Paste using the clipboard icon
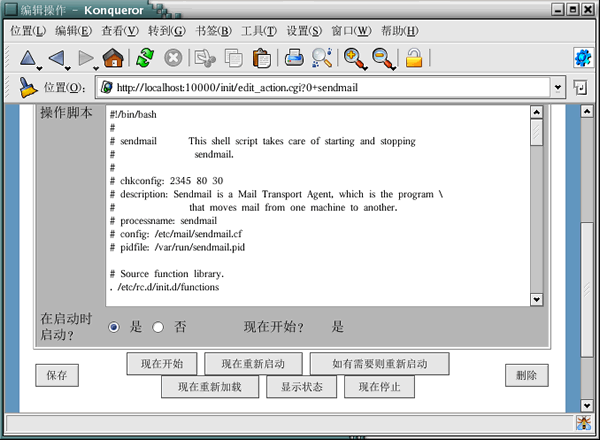The width and height of the screenshot is (600, 440). pyautogui.click(x=262, y=59)
